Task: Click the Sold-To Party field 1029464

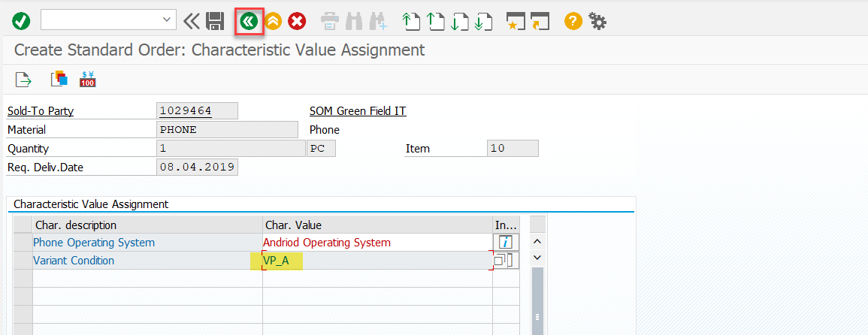Action: [x=198, y=110]
